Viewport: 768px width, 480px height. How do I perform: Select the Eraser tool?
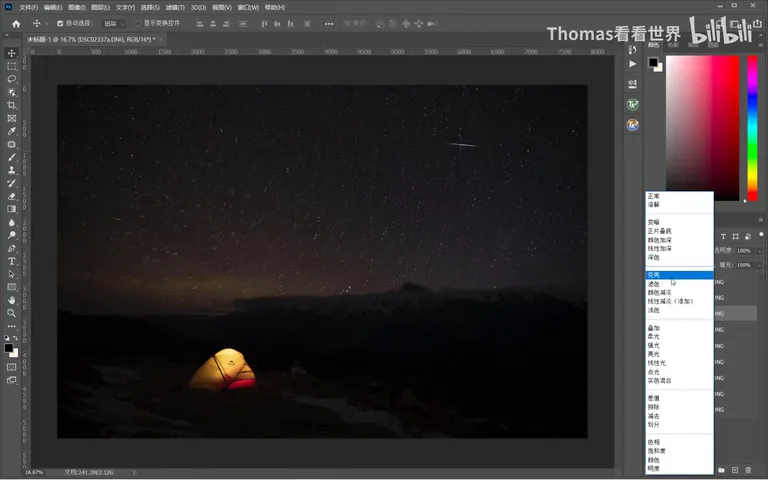tap(12, 196)
